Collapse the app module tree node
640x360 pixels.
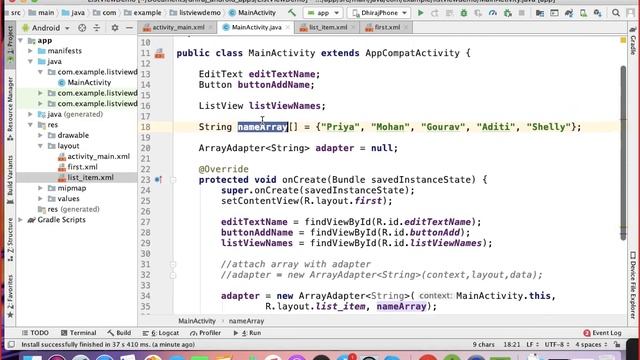tap(20, 40)
